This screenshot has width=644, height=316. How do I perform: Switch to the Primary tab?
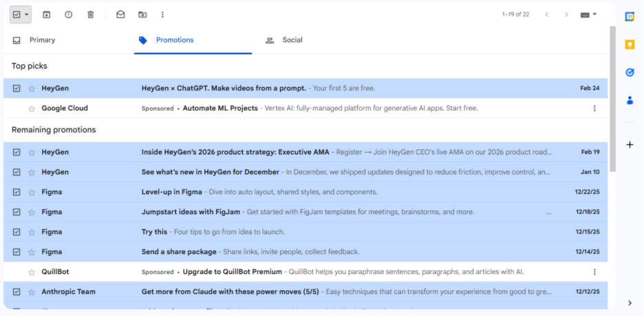point(41,40)
